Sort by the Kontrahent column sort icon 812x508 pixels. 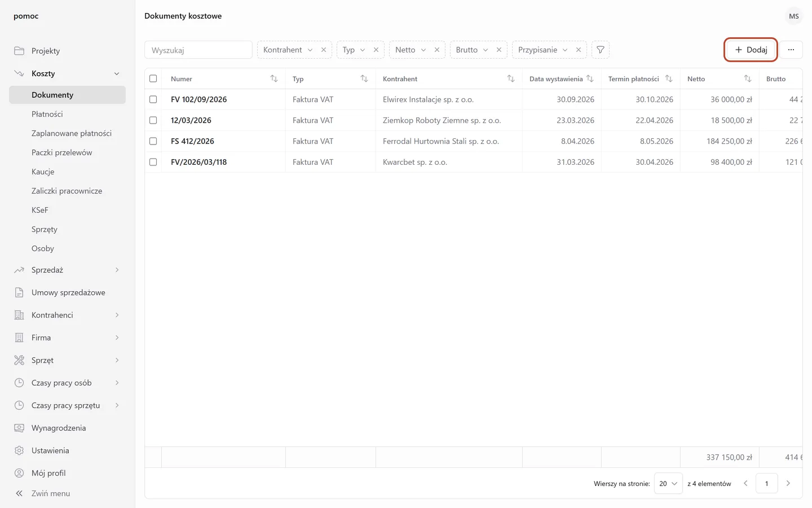[511, 78]
